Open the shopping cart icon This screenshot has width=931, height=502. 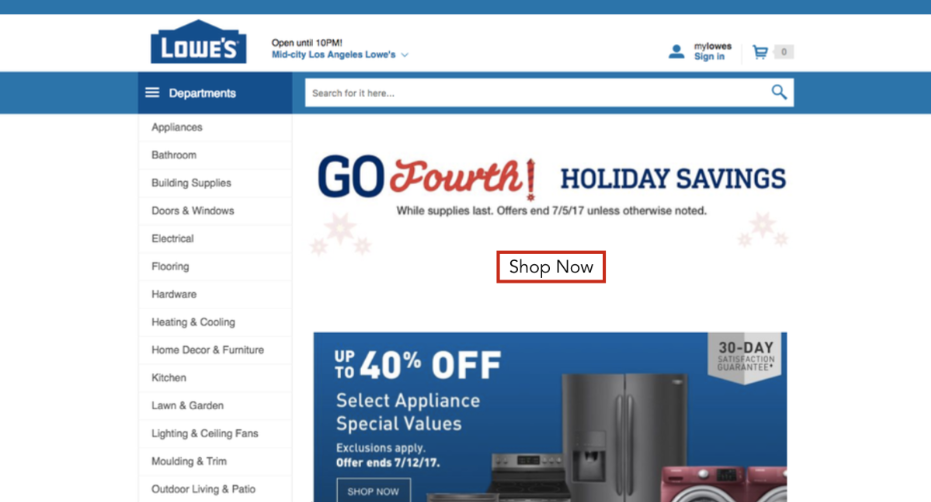(x=760, y=52)
